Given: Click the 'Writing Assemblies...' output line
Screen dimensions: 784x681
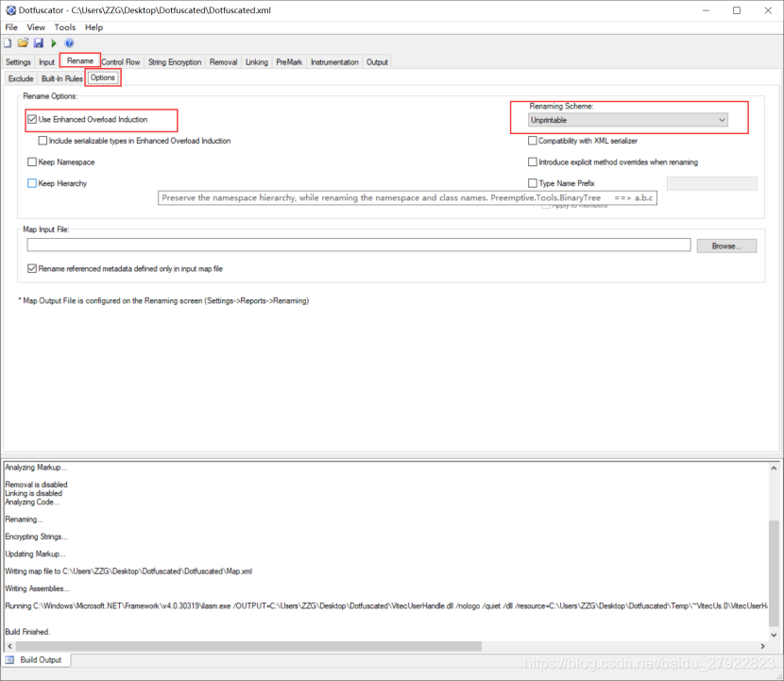Looking at the screenshot, I should point(37,588).
